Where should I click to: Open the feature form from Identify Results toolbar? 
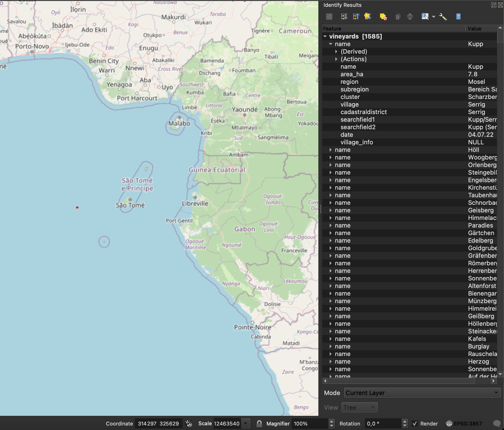point(329,16)
